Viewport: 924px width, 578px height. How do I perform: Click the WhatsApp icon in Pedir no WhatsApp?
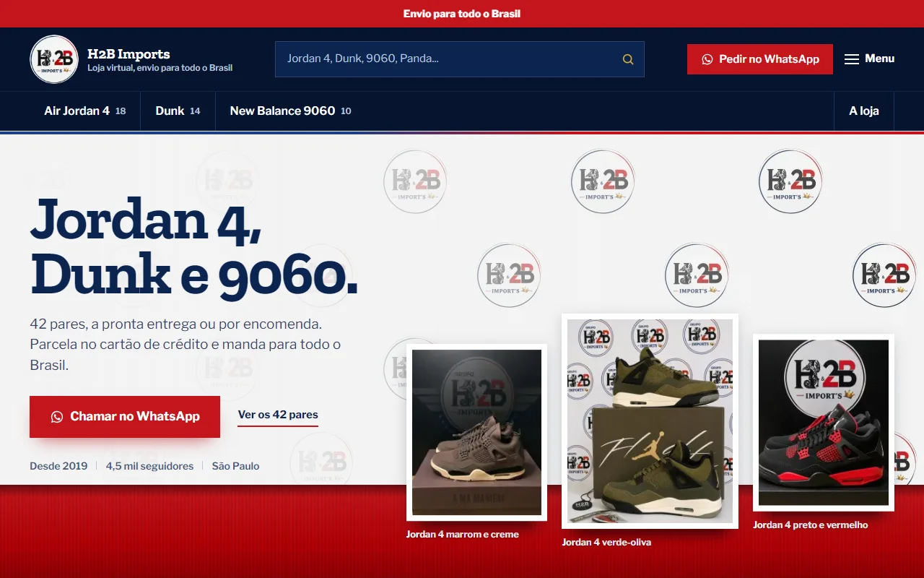(707, 59)
